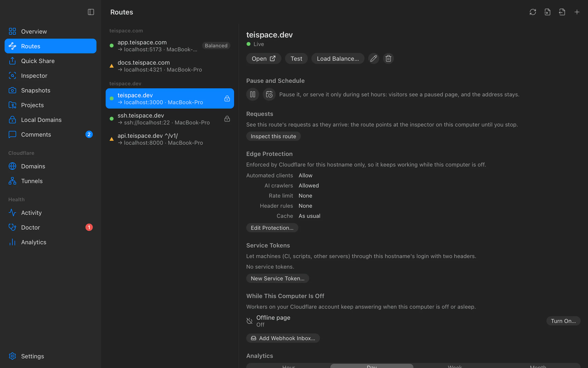Add a new route with plus icon
588x368 pixels.
pos(577,12)
